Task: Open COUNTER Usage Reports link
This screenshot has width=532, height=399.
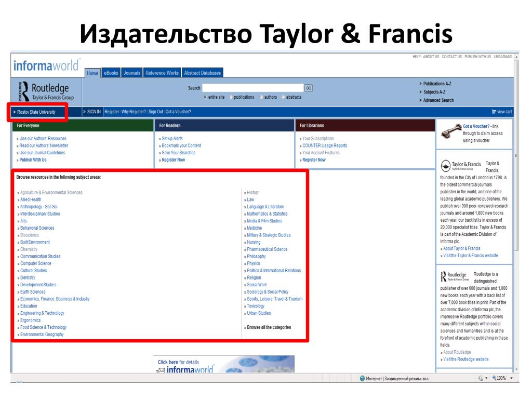Action: point(325,145)
